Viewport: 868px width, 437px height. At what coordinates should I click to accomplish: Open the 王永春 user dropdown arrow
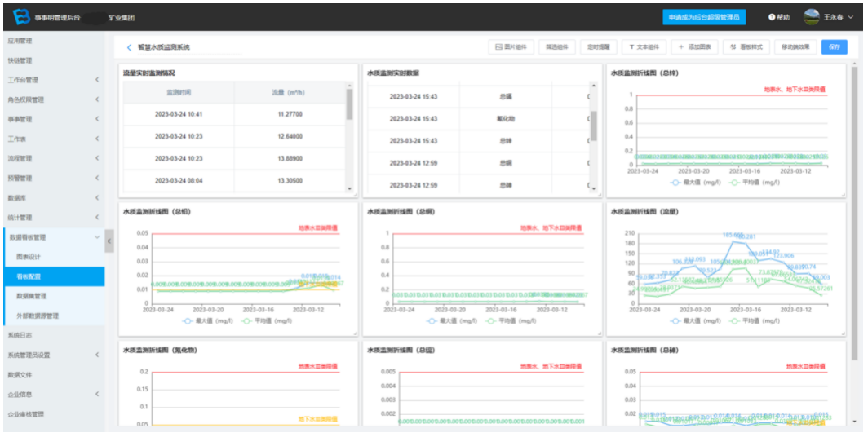click(852, 18)
